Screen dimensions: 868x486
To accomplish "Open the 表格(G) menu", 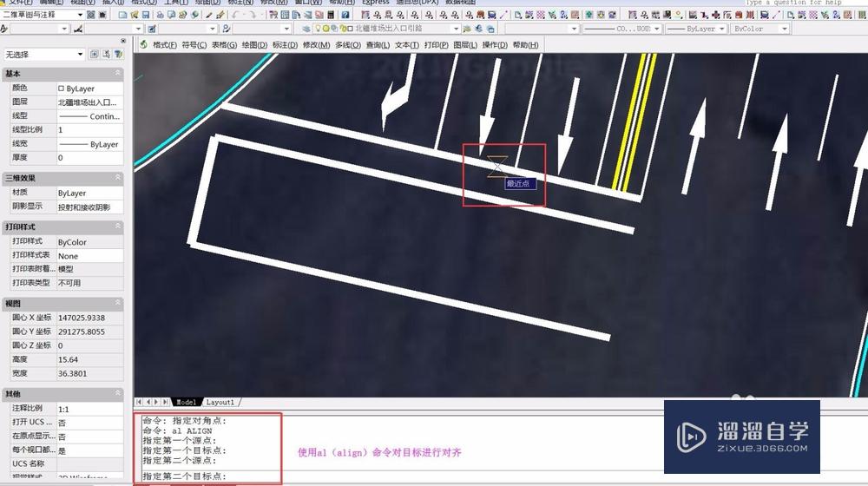I will [224, 45].
